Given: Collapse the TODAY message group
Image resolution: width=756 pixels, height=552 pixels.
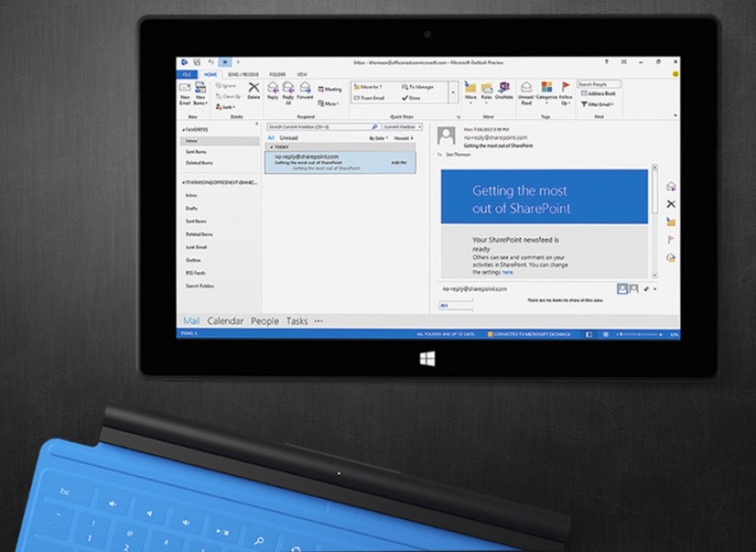Looking at the screenshot, I should pos(271,147).
